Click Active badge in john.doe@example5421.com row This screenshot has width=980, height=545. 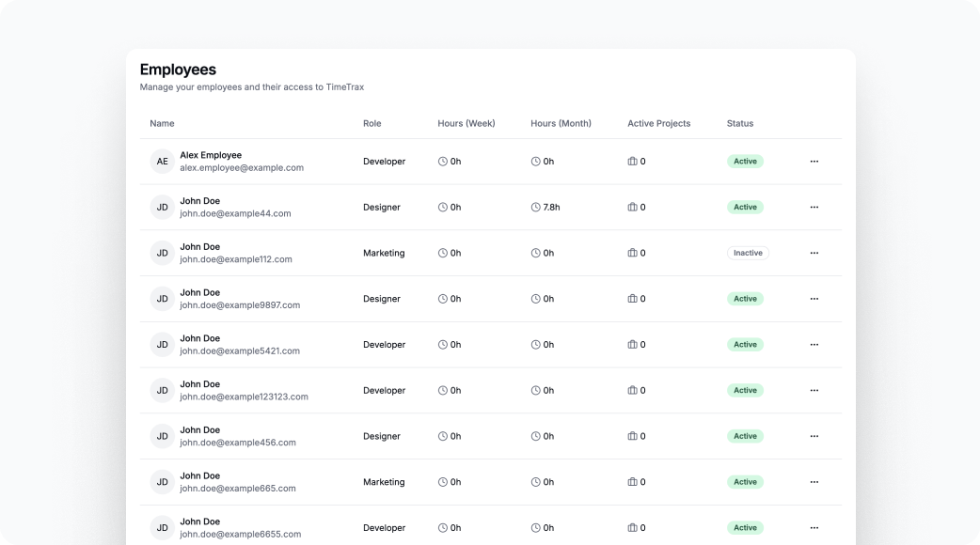pos(745,345)
